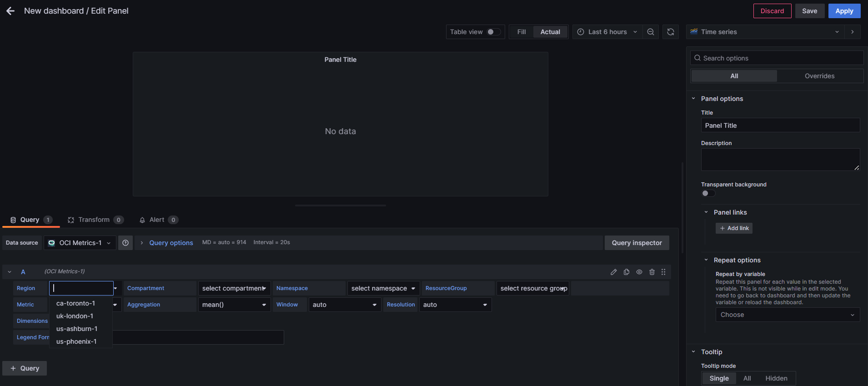Set tooltip mode to Hidden
The image size is (868, 386).
tap(776, 378)
